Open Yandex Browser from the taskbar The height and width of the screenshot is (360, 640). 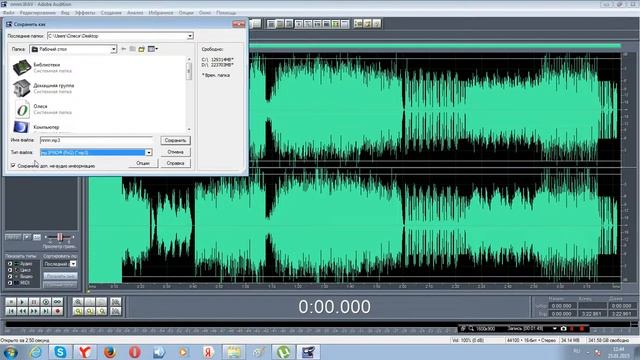[x=85, y=352]
